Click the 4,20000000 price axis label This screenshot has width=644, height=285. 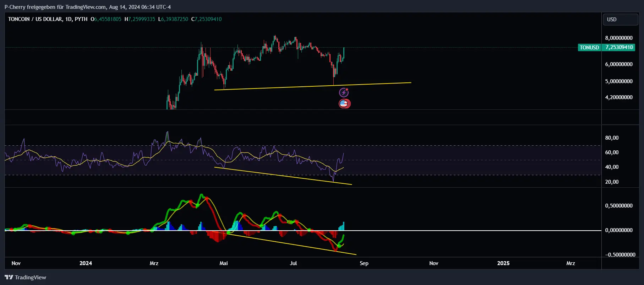coord(619,97)
